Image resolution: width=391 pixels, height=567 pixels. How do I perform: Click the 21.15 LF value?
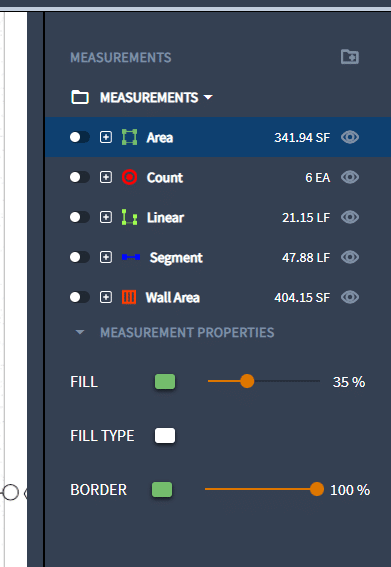point(306,217)
